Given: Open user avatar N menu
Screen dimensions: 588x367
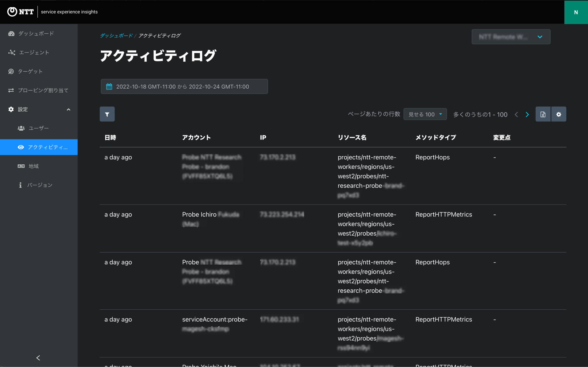Looking at the screenshot, I should click(576, 12).
